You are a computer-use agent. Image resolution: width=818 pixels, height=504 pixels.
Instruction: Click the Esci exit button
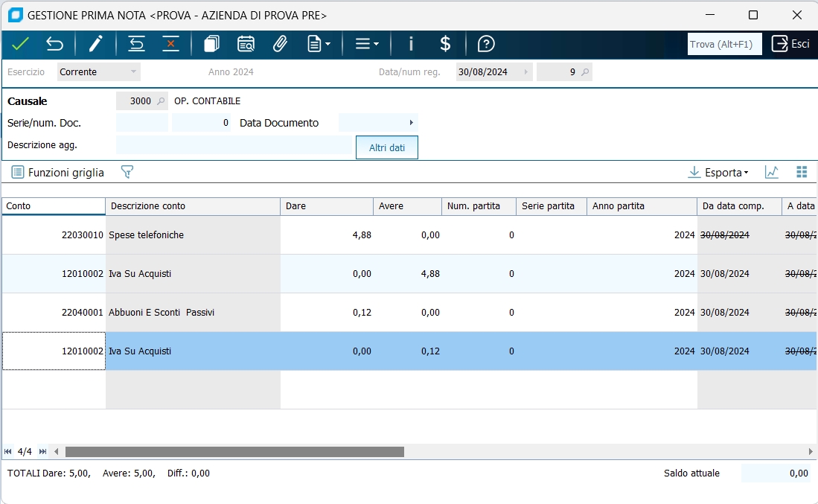pos(790,44)
